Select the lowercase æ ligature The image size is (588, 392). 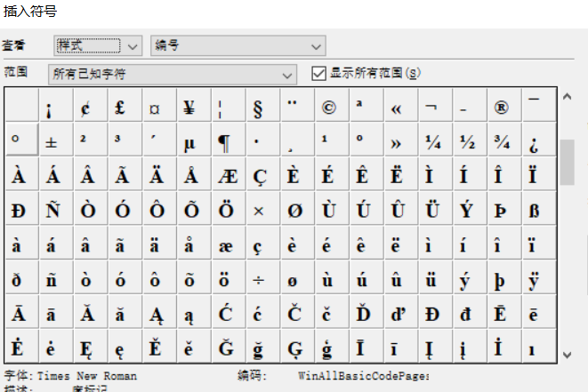pyautogui.click(x=229, y=243)
